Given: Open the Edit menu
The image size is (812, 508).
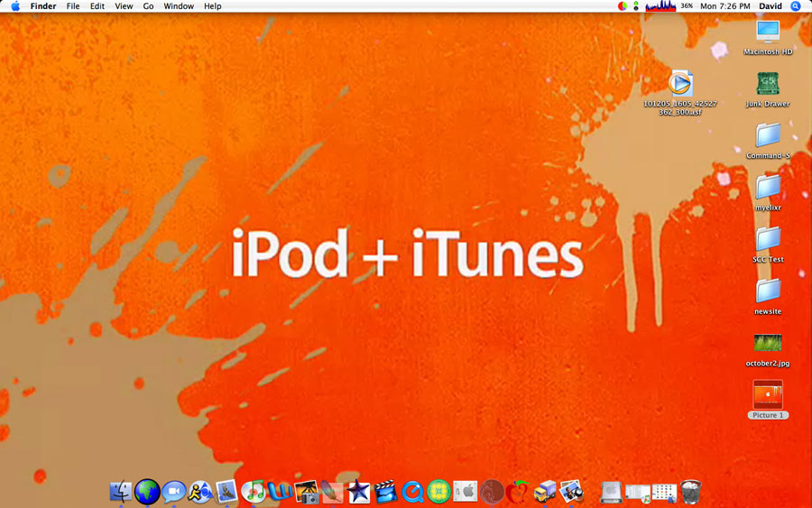Looking at the screenshot, I should click(97, 6).
